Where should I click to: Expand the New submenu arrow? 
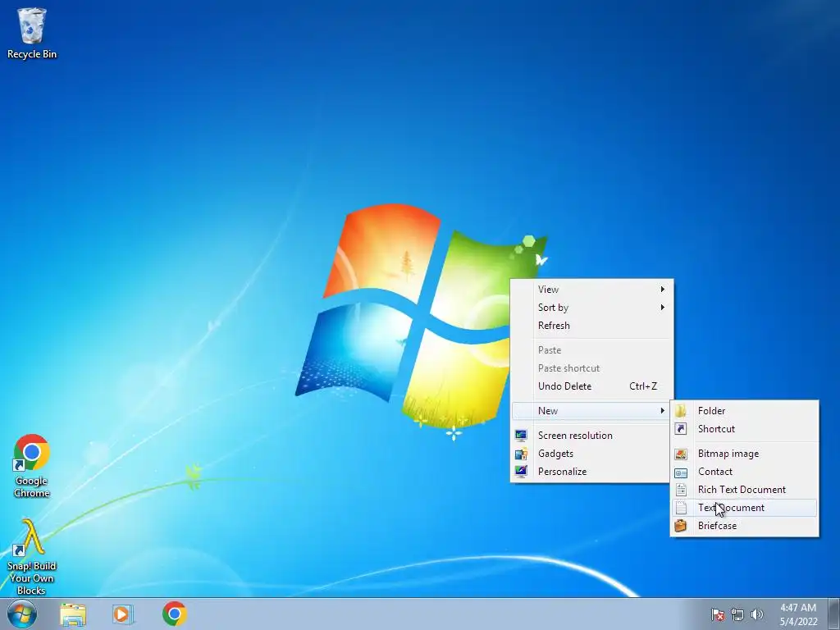click(663, 411)
